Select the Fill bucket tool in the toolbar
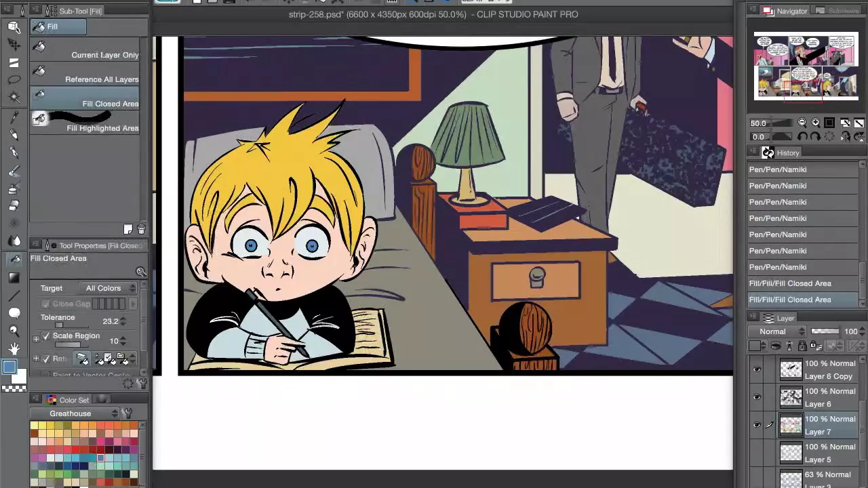The width and height of the screenshot is (868, 488). coord(14,260)
